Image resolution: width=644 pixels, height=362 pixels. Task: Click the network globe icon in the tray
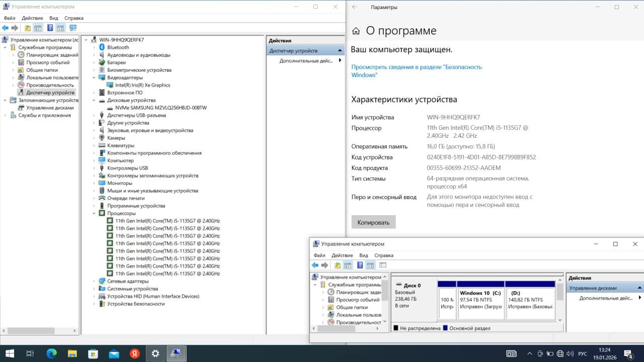coord(560,353)
